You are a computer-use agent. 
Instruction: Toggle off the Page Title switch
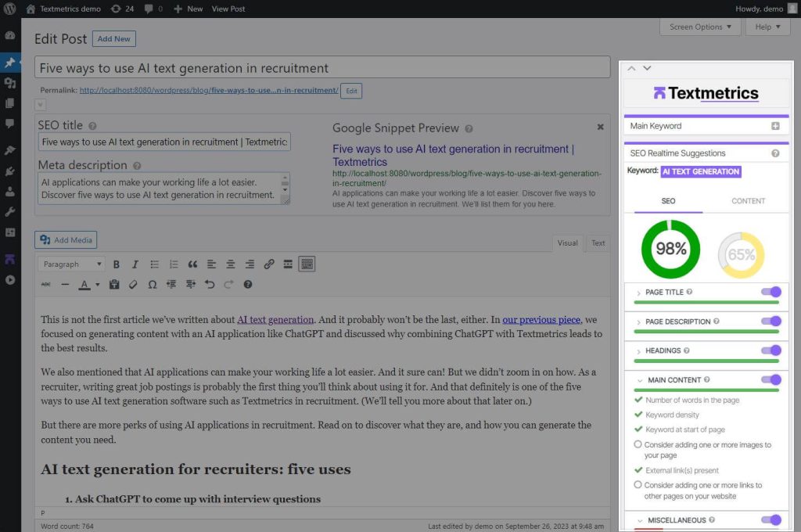click(770, 292)
